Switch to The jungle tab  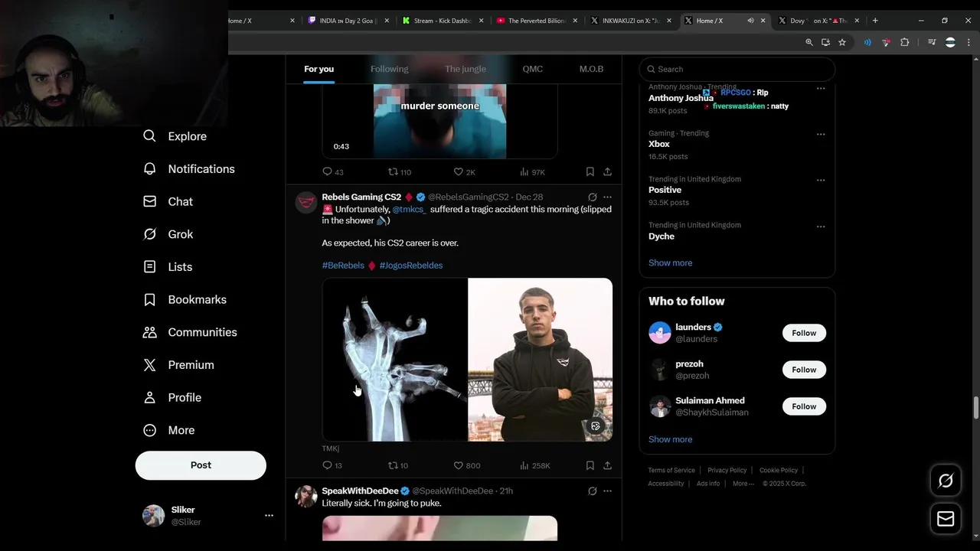click(x=465, y=69)
